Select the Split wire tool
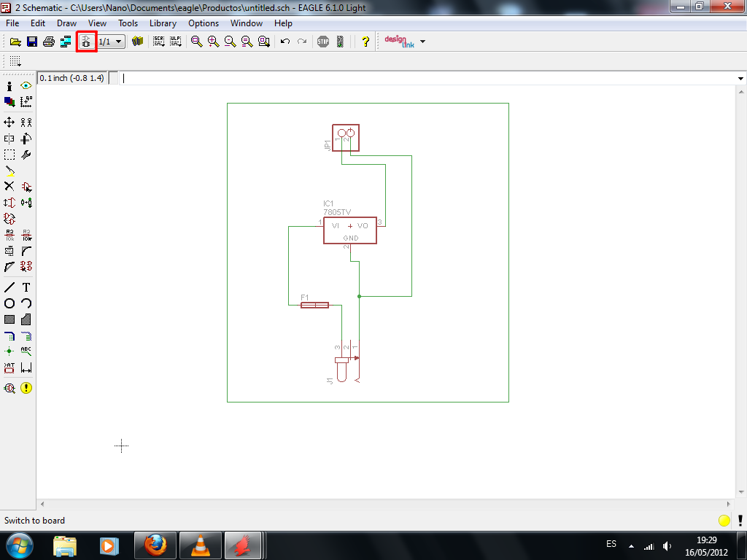The image size is (747, 560). (x=9, y=267)
